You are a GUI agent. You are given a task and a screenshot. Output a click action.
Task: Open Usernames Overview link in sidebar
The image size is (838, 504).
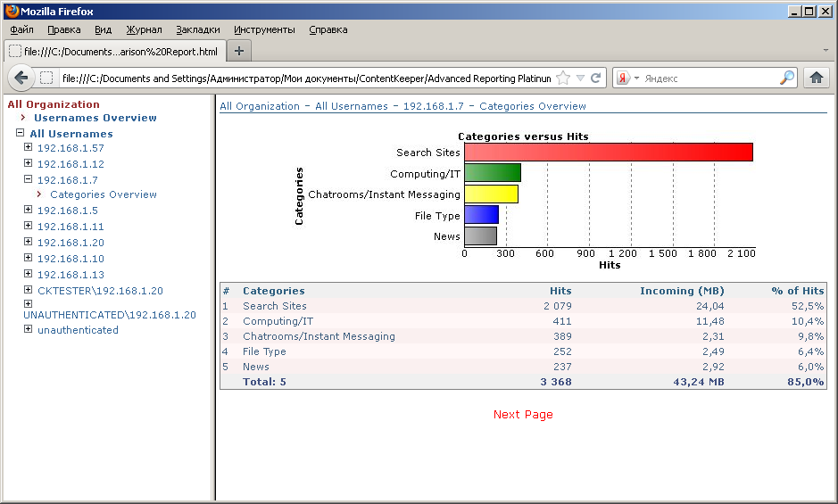pyautogui.click(x=95, y=118)
